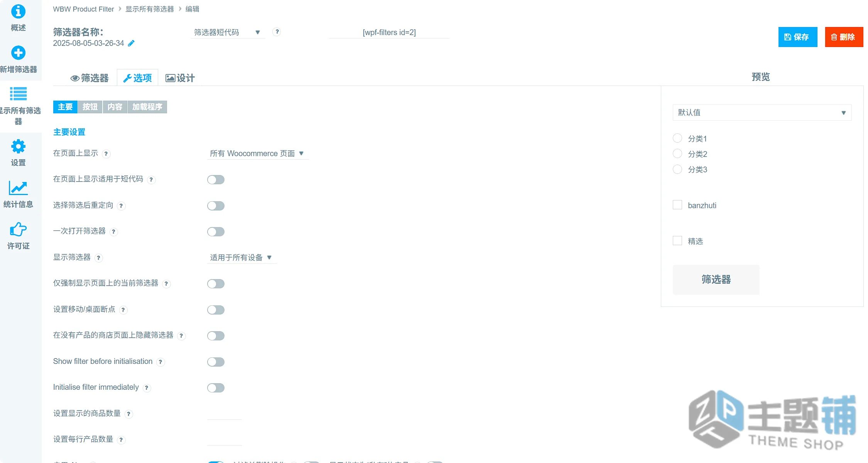
Task: Click the 设置显示的商品数量 input field
Action: 224,413
